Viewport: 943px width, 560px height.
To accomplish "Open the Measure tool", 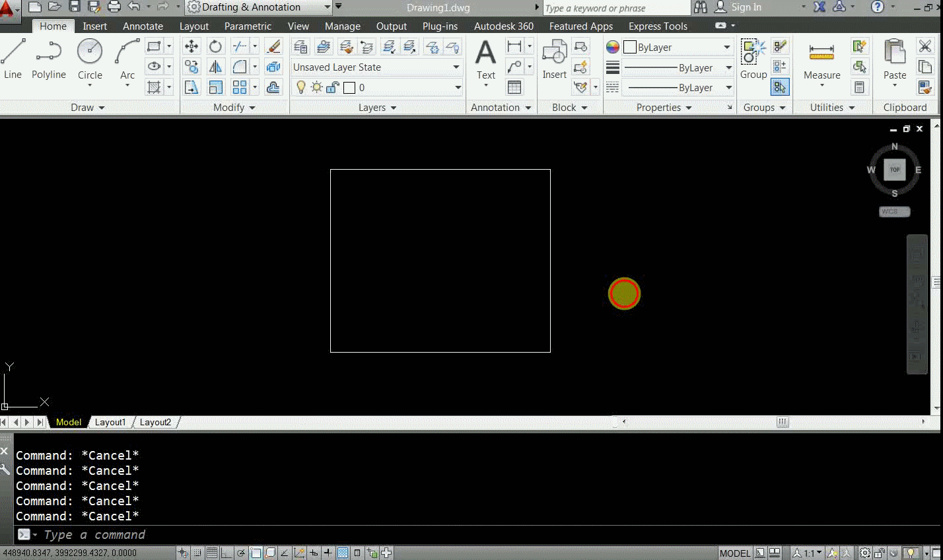I will coord(821,61).
